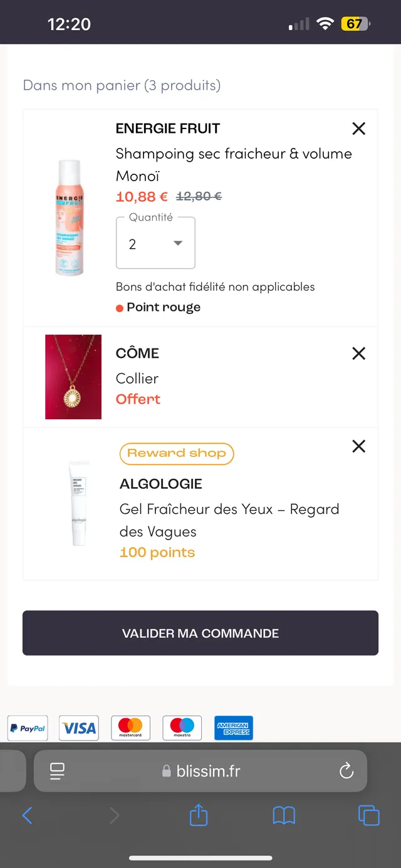Viewport: 401px width, 868px height.
Task: Tap the tab switcher icon in Safari
Action: 368,815
